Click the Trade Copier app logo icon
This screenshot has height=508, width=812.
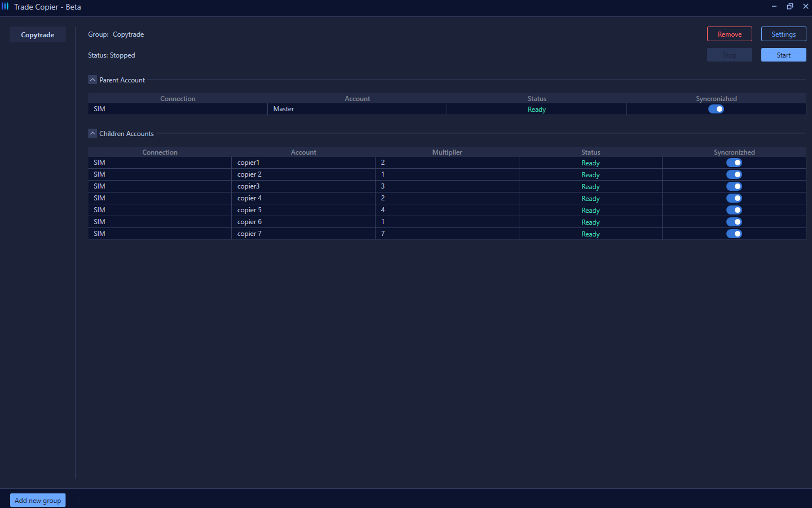(5, 7)
